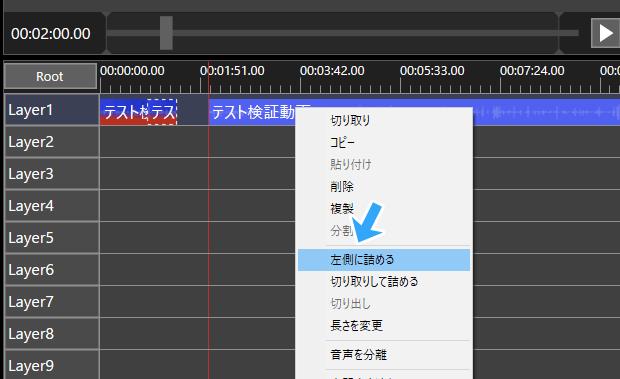Click the 00:07:24.00 ruler mark

(532, 71)
